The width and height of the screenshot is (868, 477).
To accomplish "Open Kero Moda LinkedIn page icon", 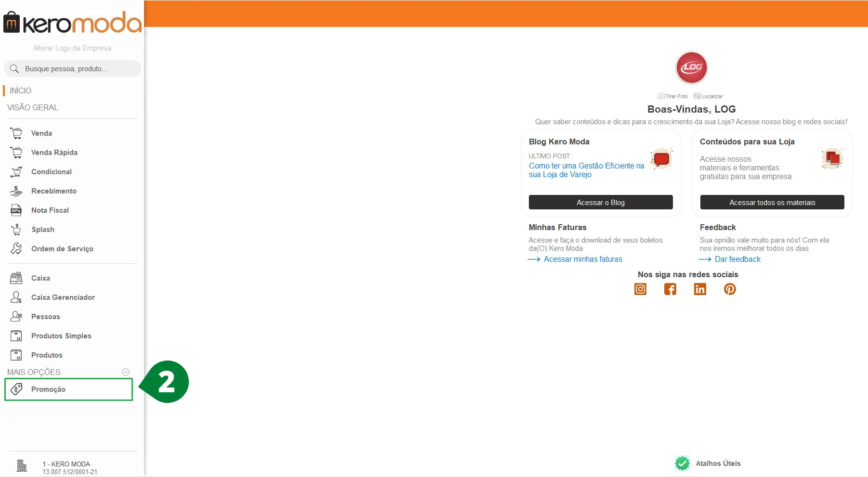I will tap(700, 289).
